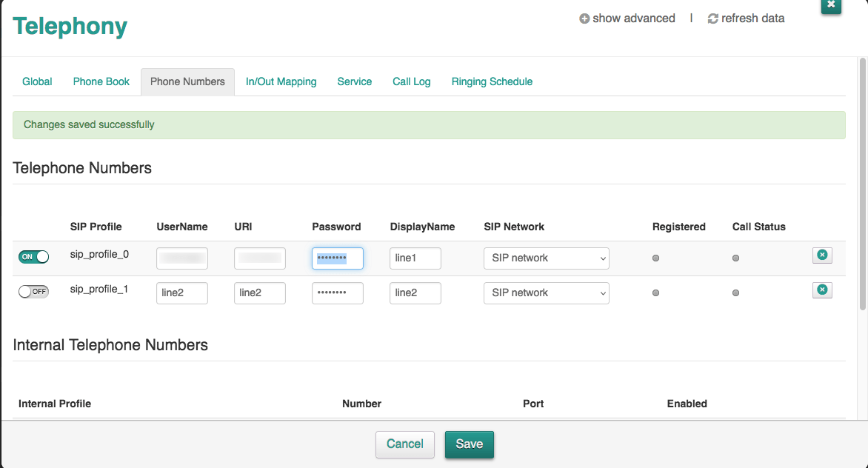Viewport: 868px width, 468px height.
Task: Open the Phone Book tab
Action: (101, 82)
